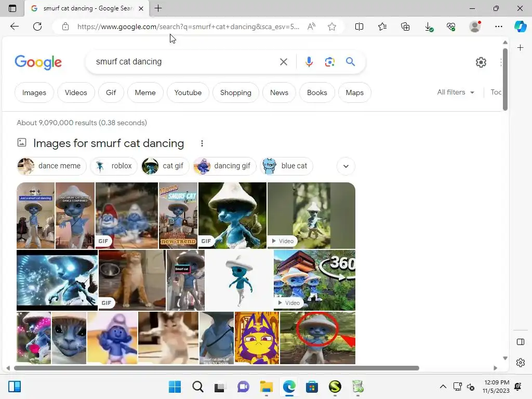
Task: Toggle the sidebar panel icon
Action: point(520,342)
